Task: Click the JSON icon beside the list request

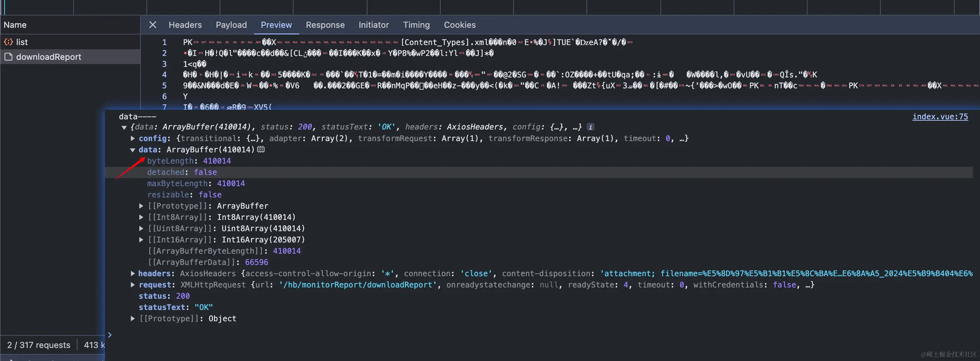Action: [x=8, y=42]
